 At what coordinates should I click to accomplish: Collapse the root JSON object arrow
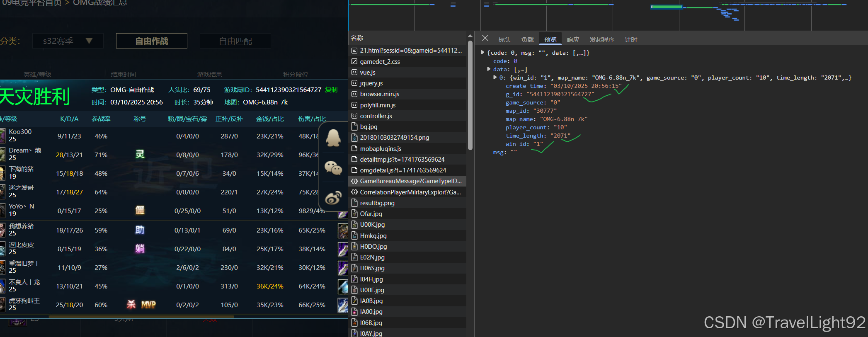click(x=482, y=53)
